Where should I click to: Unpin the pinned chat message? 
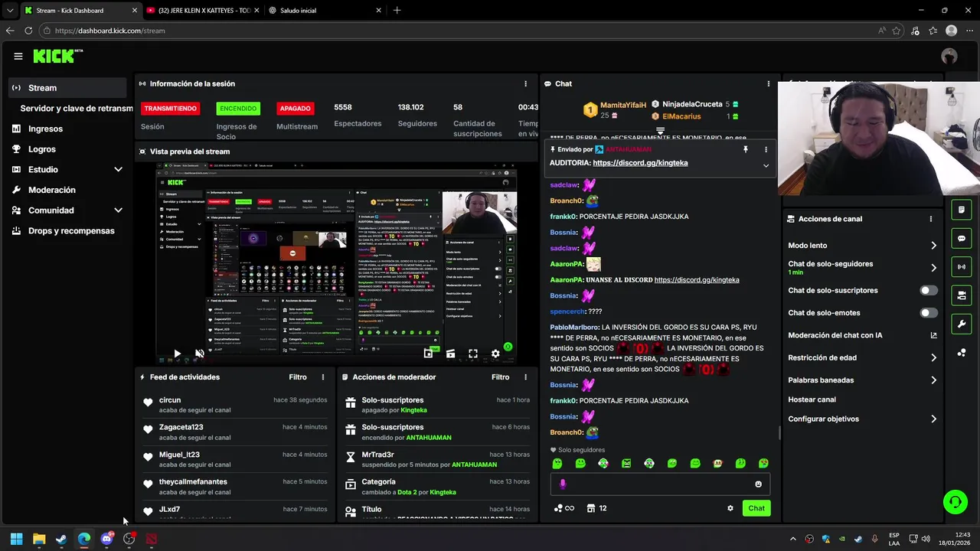point(745,149)
